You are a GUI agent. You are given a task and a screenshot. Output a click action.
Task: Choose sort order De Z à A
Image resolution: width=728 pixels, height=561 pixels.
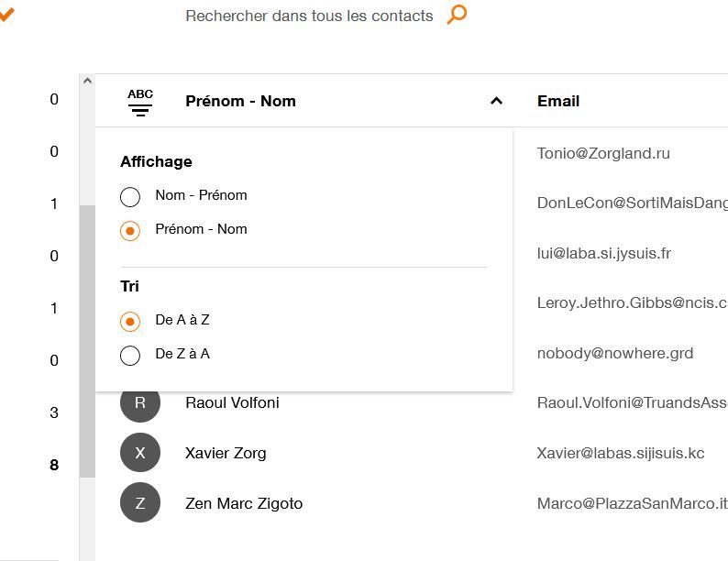[x=130, y=355]
